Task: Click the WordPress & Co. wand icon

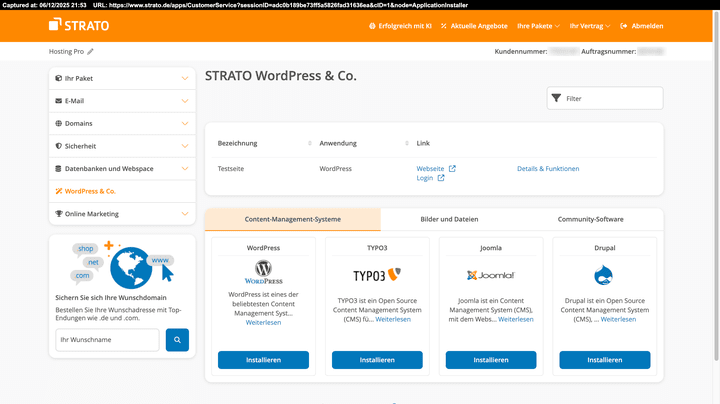Action: tap(58, 191)
